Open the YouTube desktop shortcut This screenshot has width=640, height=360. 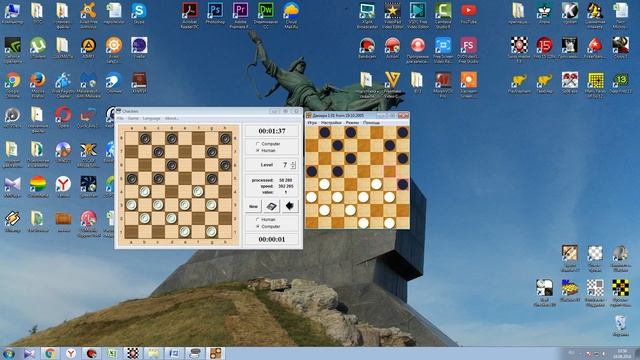pyautogui.click(x=469, y=13)
